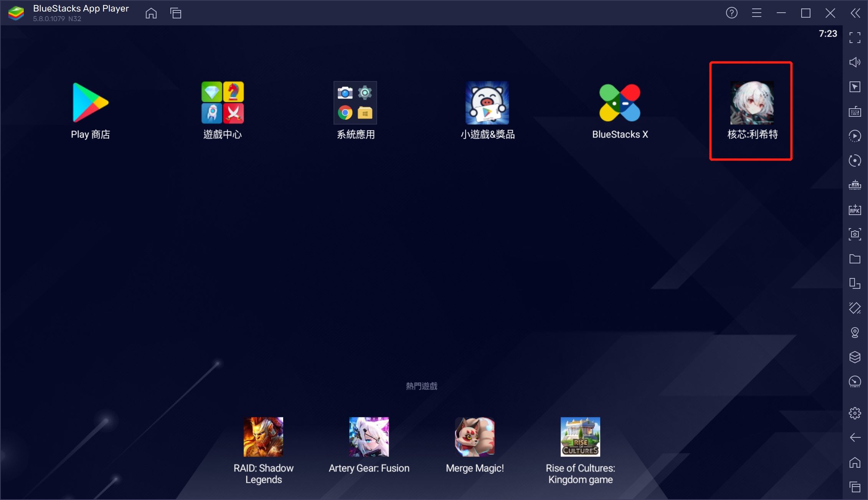
Task: Click the BlueStacks logo in title bar
Action: (16, 13)
